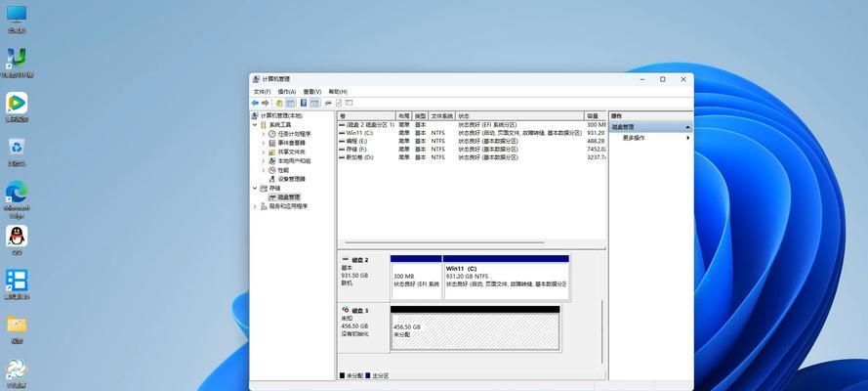Open the green U shortcut on desktop
The image size is (868, 391).
click(x=17, y=63)
